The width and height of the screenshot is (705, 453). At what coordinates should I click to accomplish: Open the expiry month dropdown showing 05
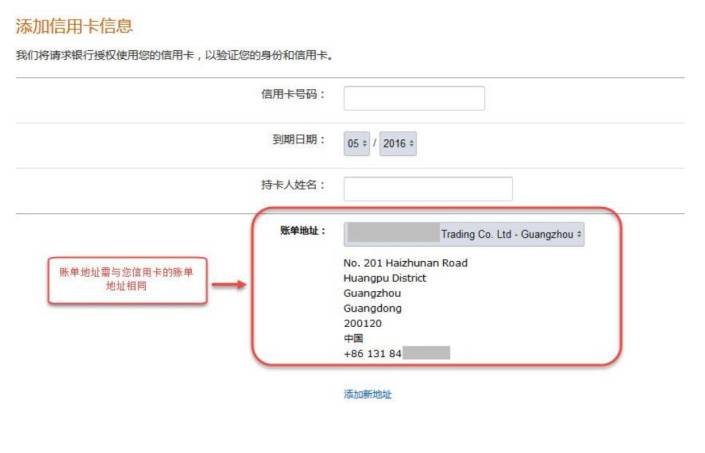coord(357,144)
